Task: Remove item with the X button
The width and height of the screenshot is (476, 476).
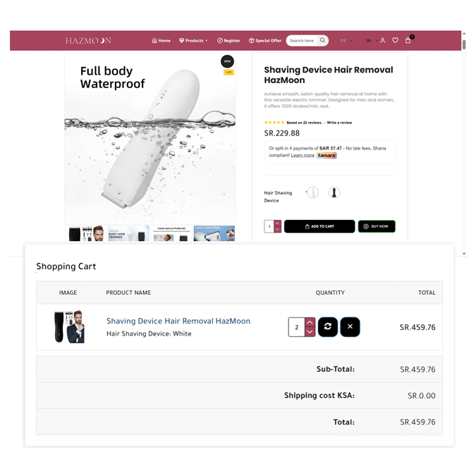Action: click(x=350, y=327)
